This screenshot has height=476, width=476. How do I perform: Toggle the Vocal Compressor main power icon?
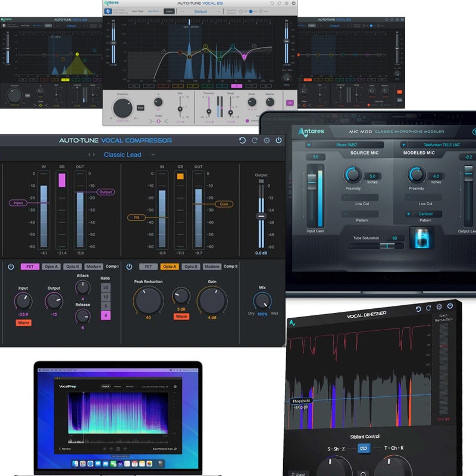point(279,140)
